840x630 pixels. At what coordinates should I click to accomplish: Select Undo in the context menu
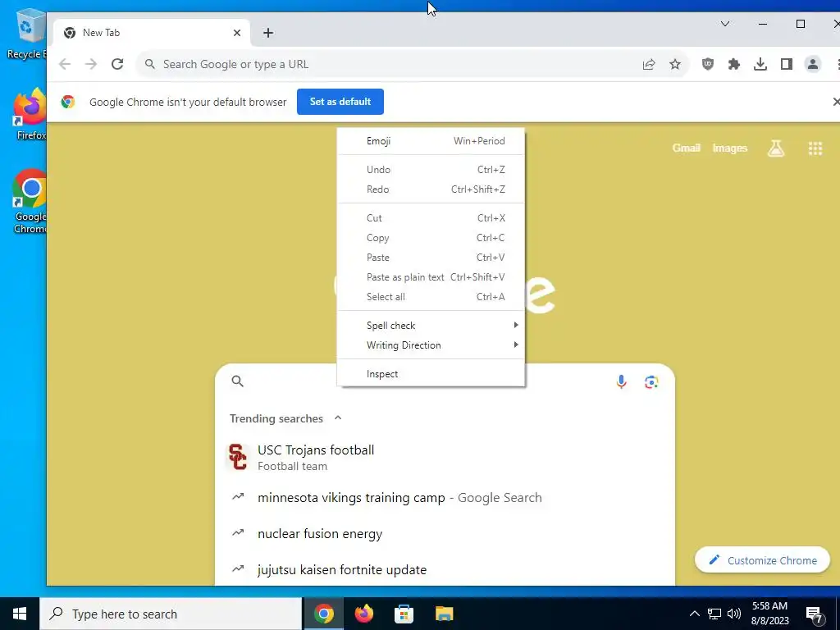[x=431, y=169]
